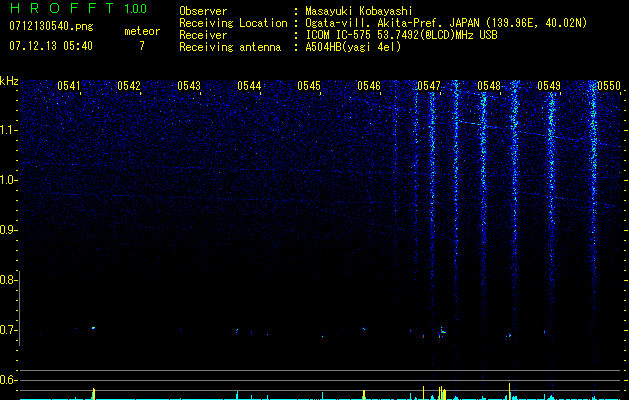Click the 0542 time axis marker
The image size is (629, 400).
[129, 86]
